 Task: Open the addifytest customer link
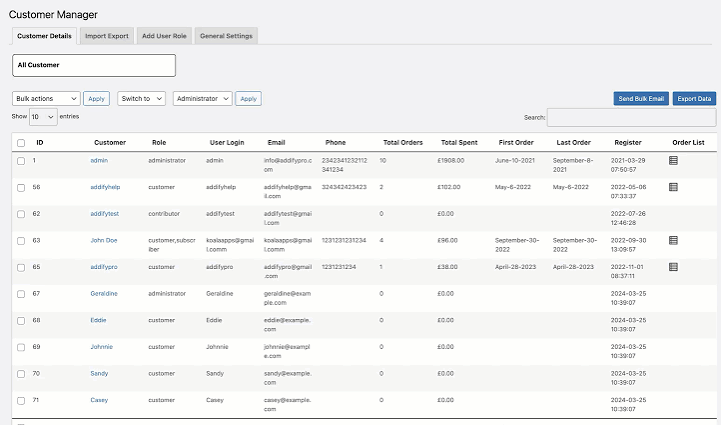pos(105,214)
